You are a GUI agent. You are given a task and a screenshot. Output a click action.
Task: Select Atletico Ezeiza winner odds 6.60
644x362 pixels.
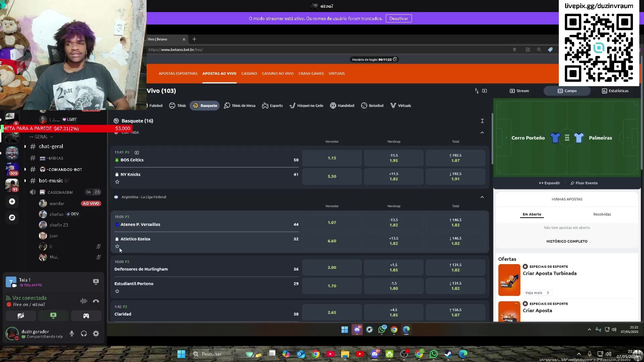(332, 241)
